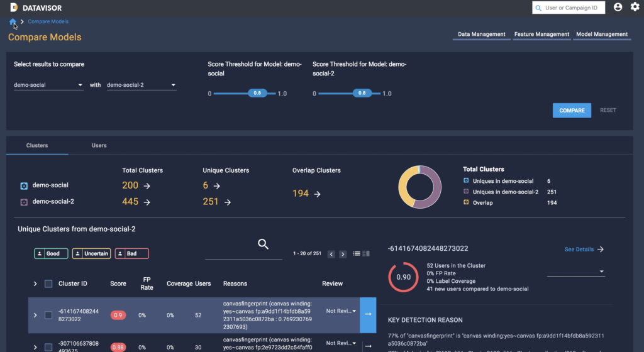Focus the cluster search input field
Image resolution: width=644 pixels, height=352 pixels.
(243, 255)
